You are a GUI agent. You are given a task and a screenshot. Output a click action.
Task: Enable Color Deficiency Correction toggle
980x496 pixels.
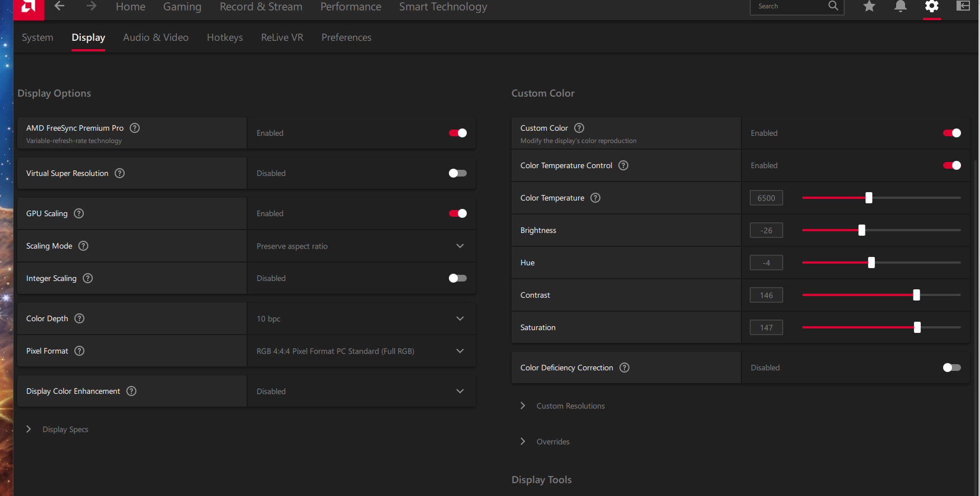(x=952, y=368)
